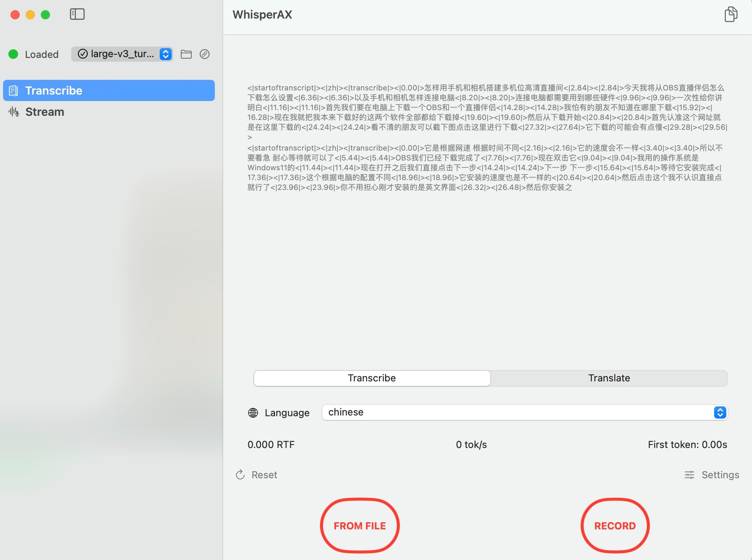Click the folder browse icon
Screen dimensions: 752x560
click(186, 54)
